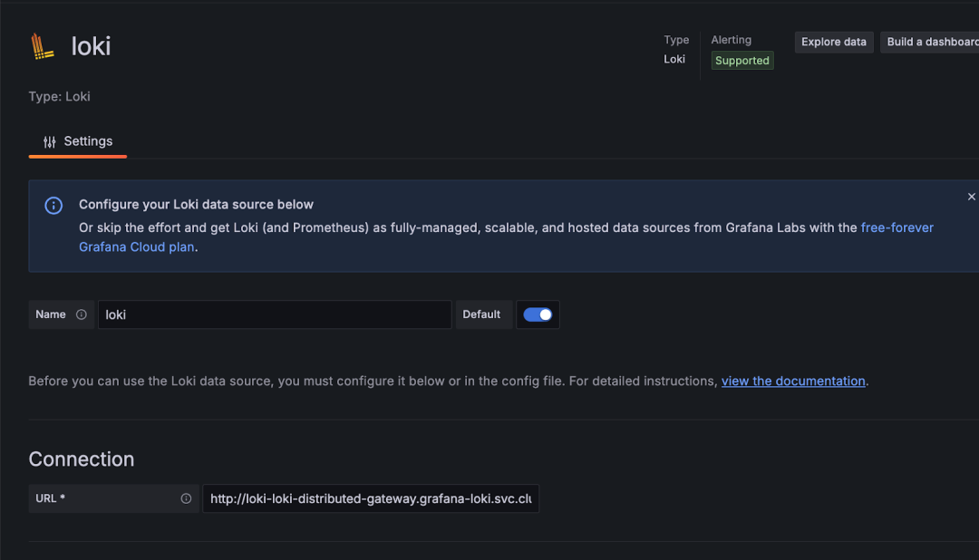Screen dimensions: 979x560
Task: Open the free-forever Grafana Cloud plan link
Action: coord(897,227)
